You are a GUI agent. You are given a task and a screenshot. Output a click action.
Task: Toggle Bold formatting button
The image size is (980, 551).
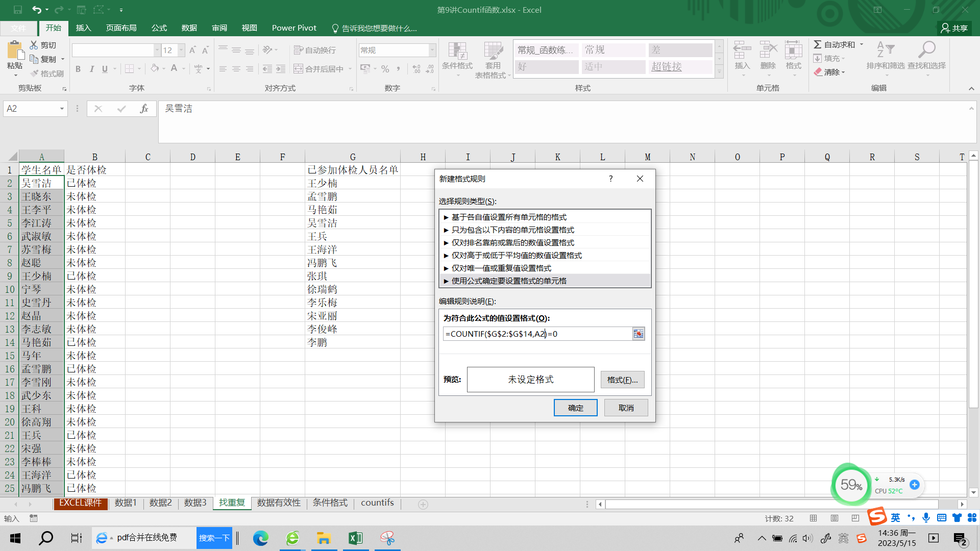(x=78, y=69)
